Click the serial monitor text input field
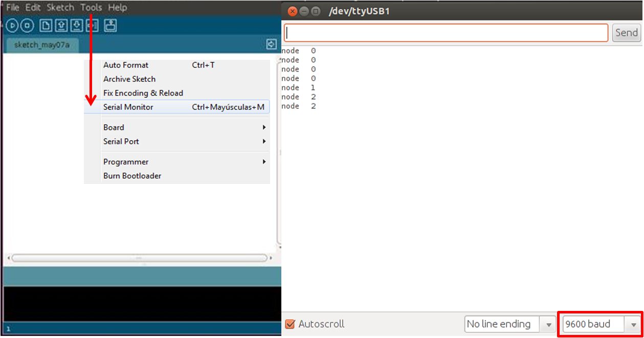Viewport: 644px width, 338px height. tap(446, 33)
